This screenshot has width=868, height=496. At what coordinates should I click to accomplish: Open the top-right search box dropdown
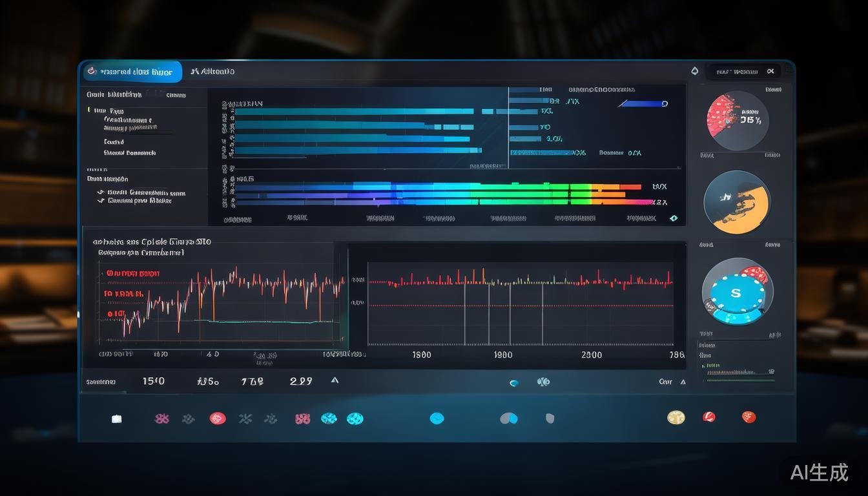(770, 72)
